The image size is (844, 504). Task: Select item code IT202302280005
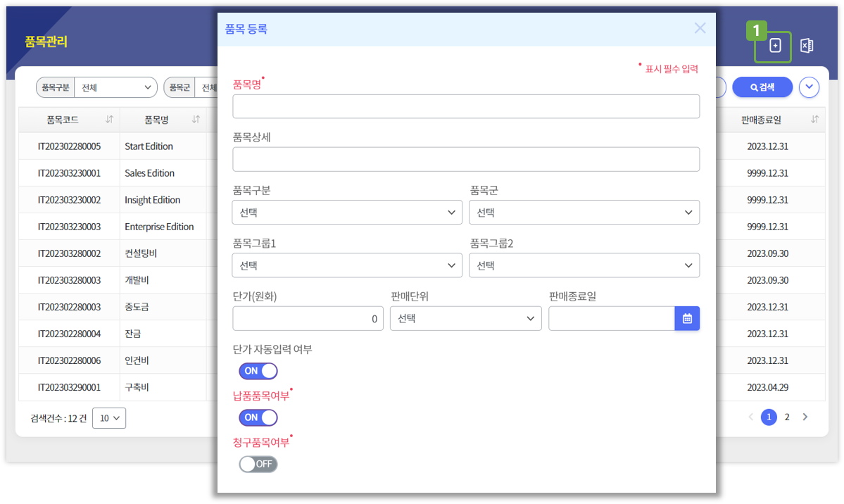pyautogui.click(x=69, y=146)
